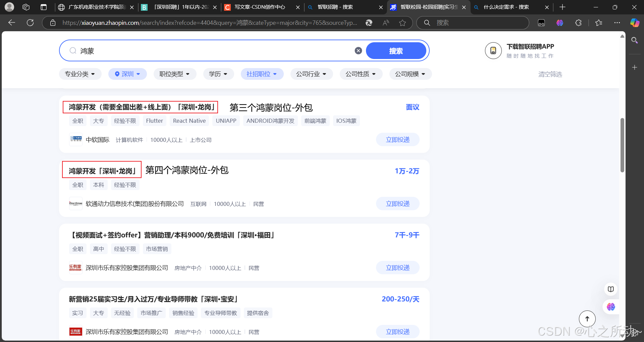This screenshot has height=342, width=644.
Task: View site information lock icon
Action: [x=53, y=22]
